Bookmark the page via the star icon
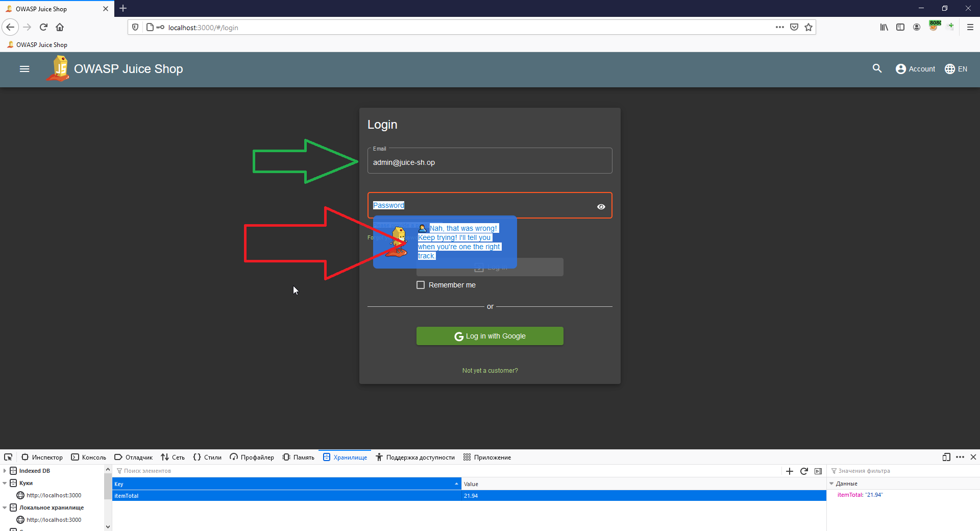Viewport: 980px width, 531px height. click(x=808, y=27)
